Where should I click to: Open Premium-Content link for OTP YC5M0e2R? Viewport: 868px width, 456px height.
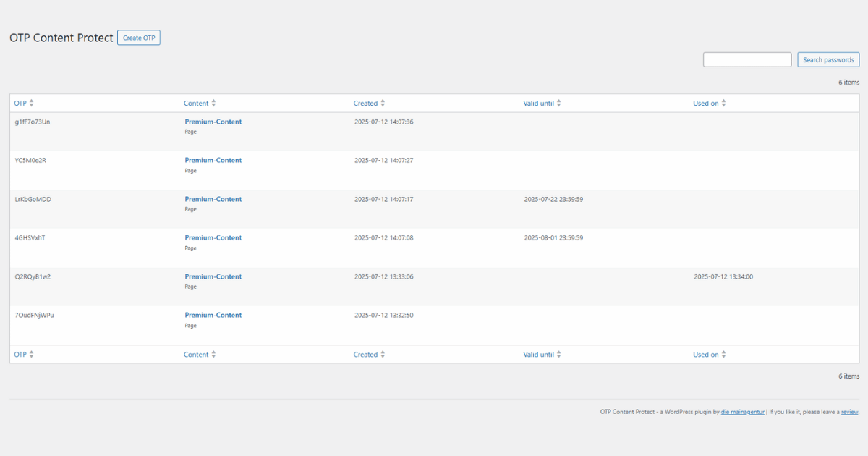(213, 160)
